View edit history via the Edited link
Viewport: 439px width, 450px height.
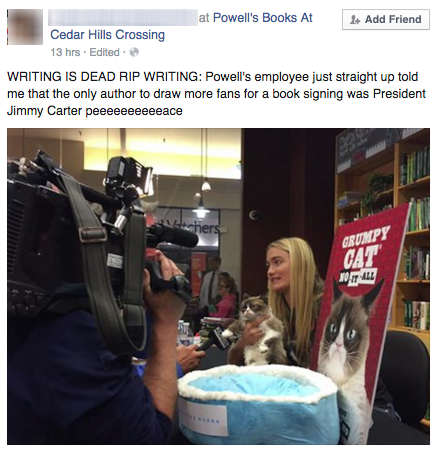[104, 52]
